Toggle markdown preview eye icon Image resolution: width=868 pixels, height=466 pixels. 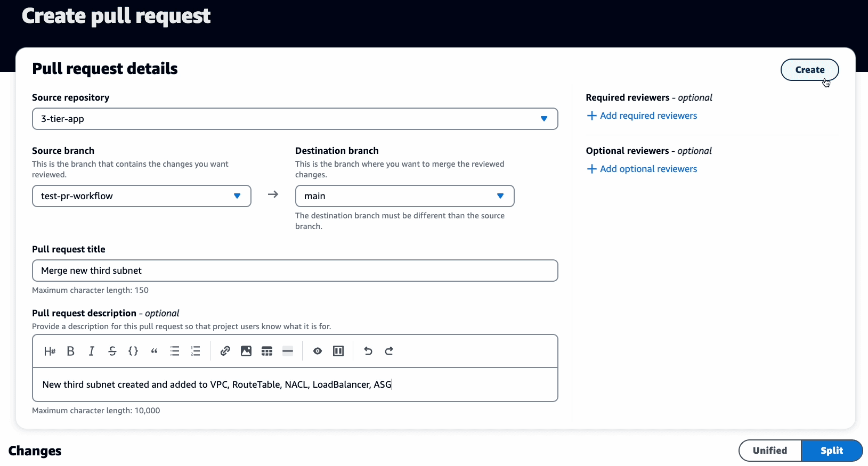click(x=318, y=351)
